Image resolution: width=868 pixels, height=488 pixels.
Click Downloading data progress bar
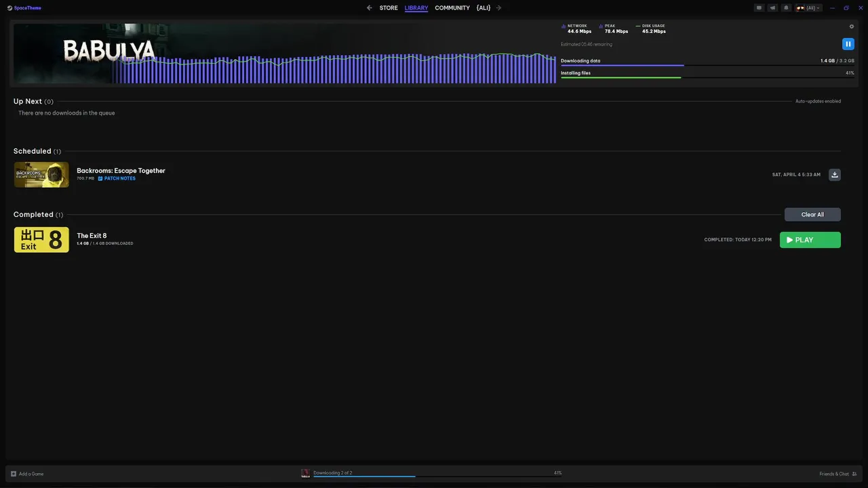pos(707,66)
